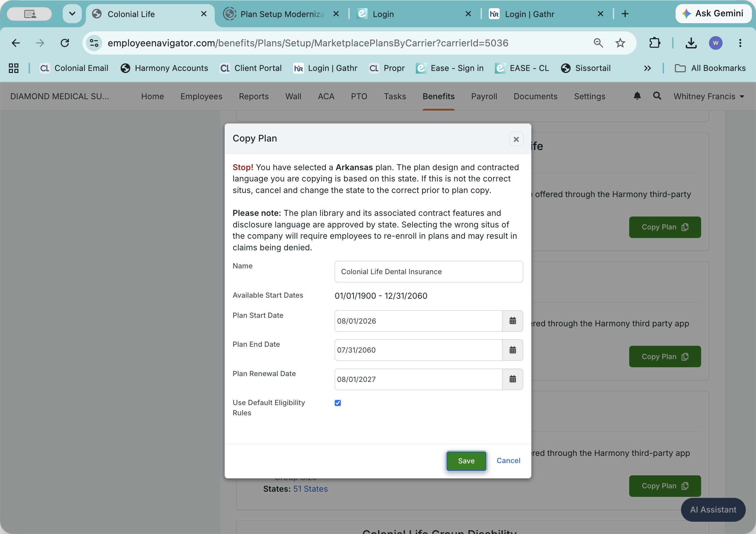The height and width of the screenshot is (534, 756).
Task: Click the browser back arrow
Action: tap(16, 43)
